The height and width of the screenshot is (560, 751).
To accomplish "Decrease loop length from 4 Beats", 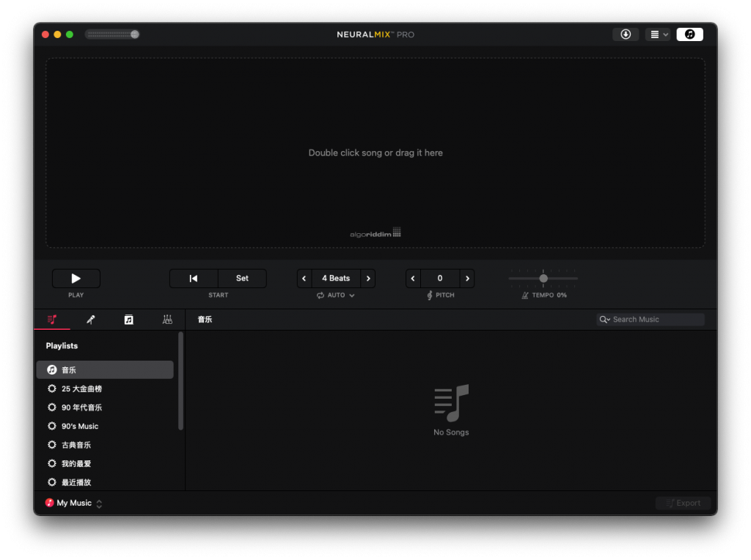I will (304, 278).
